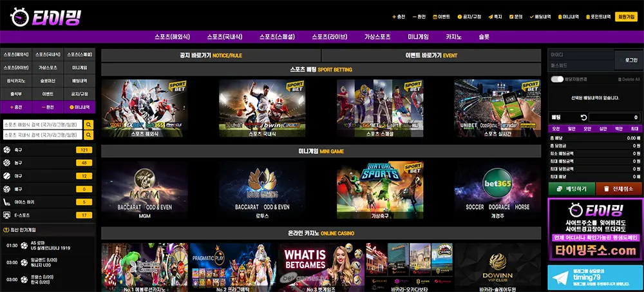Click the 121 count badge for 축구
Viewport: 644px width, 292px height.
coord(84,150)
